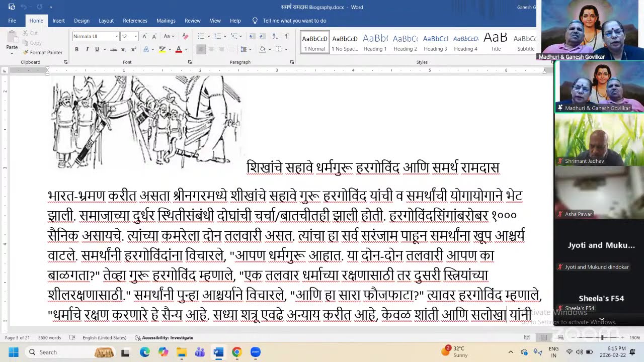Open highlight color dropdown arrow
644x362 pixels.
pyautogui.click(x=169, y=49)
